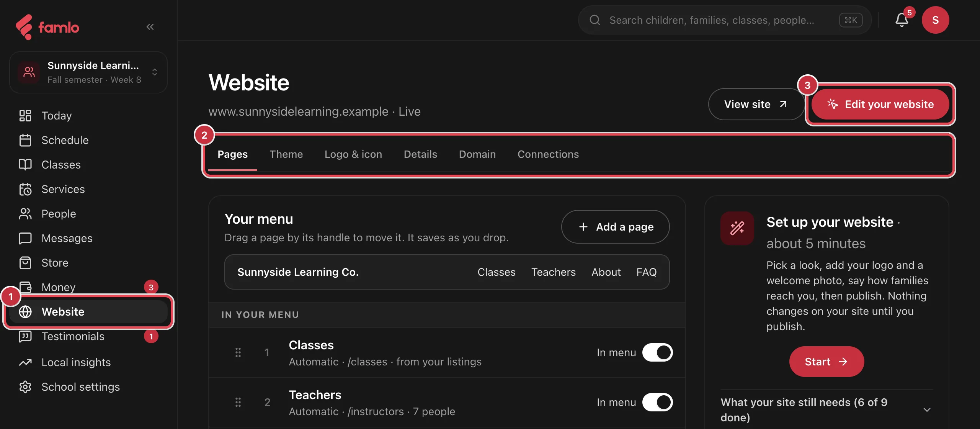Open the Domain tab
This screenshot has width=980, height=429.
pyautogui.click(x=477, y=154)
